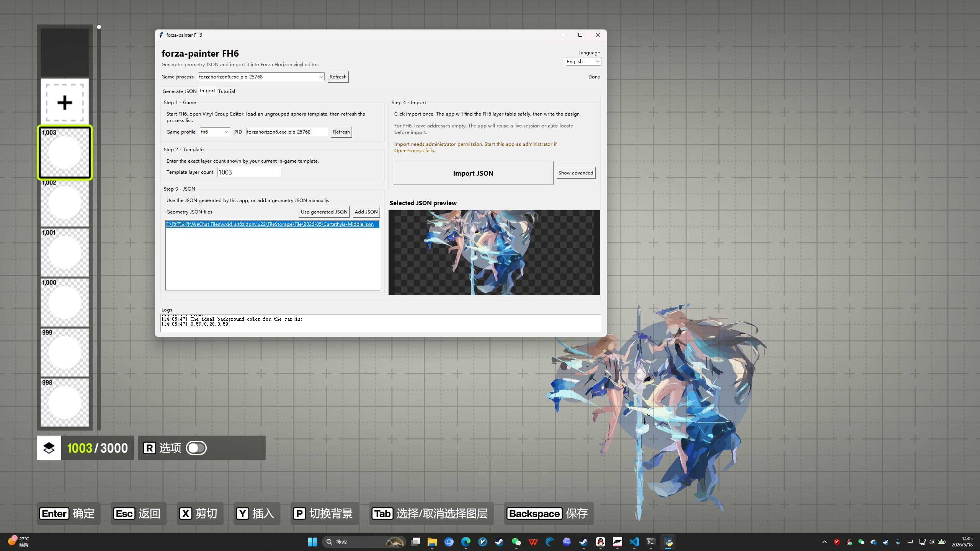The image size is (980, 551).
Task: Click Tab 选择/取消选择图层 prompt
Action: tap(431, 513)
